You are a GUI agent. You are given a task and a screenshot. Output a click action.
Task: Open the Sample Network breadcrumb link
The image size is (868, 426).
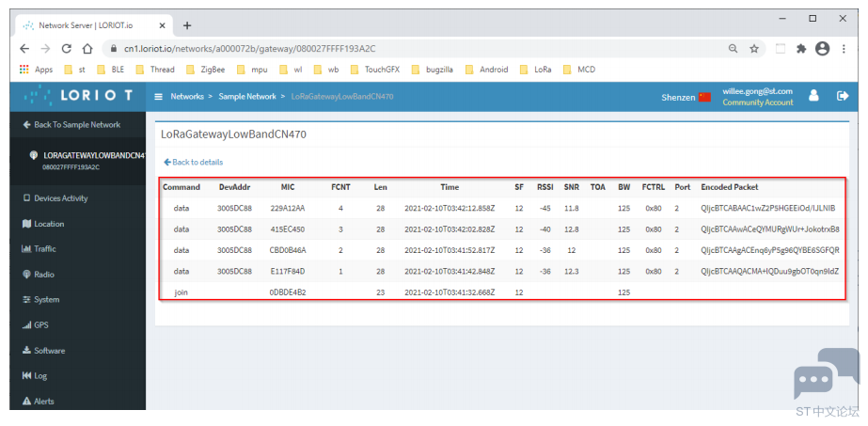tap(247, 96)
